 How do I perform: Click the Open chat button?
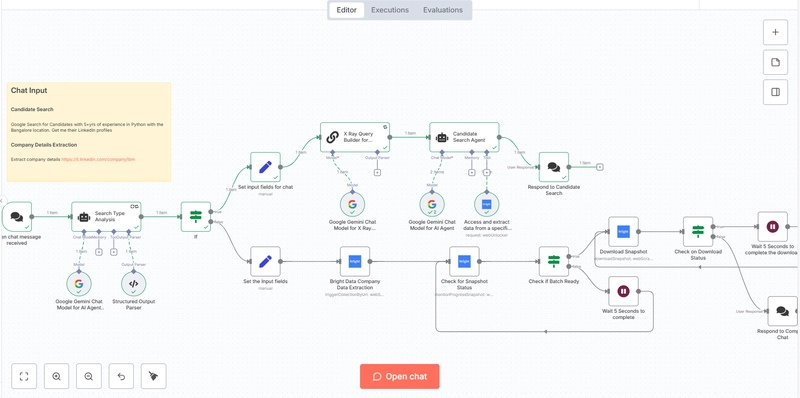[x=399, y=377]
